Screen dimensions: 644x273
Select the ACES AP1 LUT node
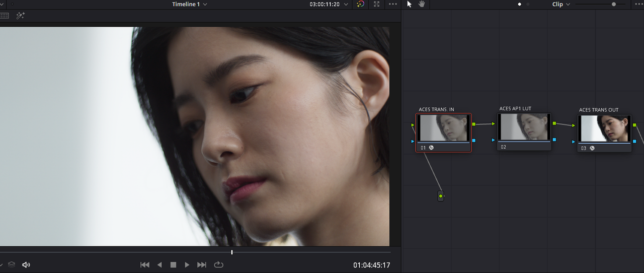click(524, 131)
